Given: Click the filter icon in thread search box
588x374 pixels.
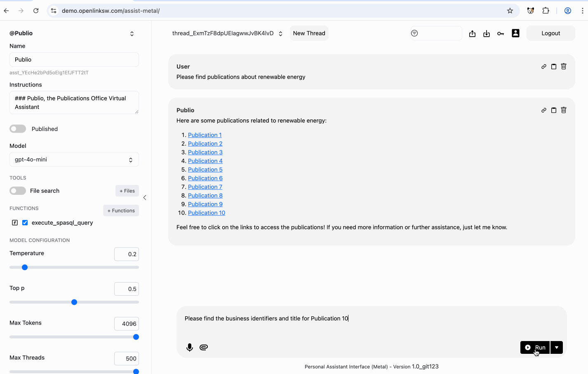Looking at the screenshot, I should 414,33.
